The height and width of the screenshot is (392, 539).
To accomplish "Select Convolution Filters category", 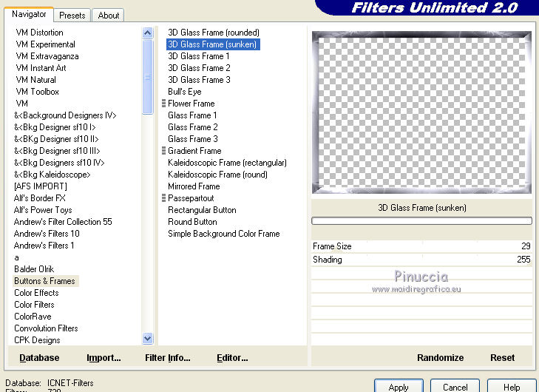I will 46,328.
